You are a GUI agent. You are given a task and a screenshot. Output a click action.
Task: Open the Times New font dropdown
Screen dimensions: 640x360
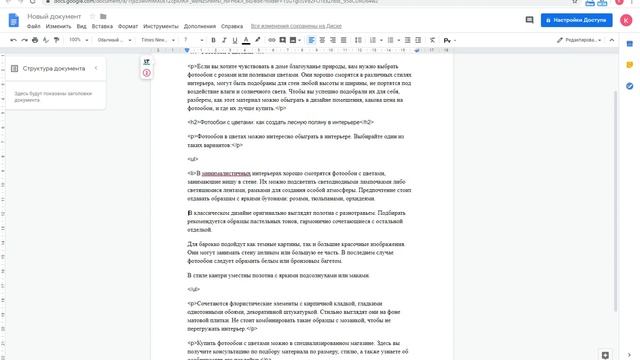[x=158, y=40]
